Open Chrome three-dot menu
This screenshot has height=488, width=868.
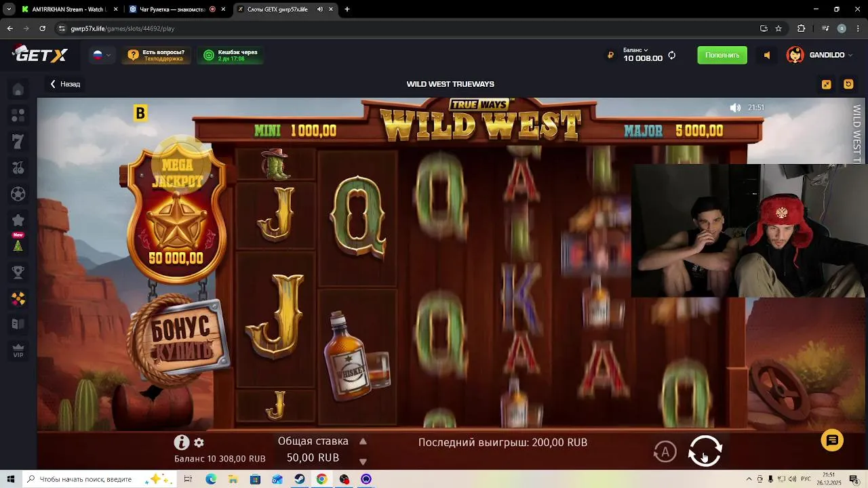859,28
